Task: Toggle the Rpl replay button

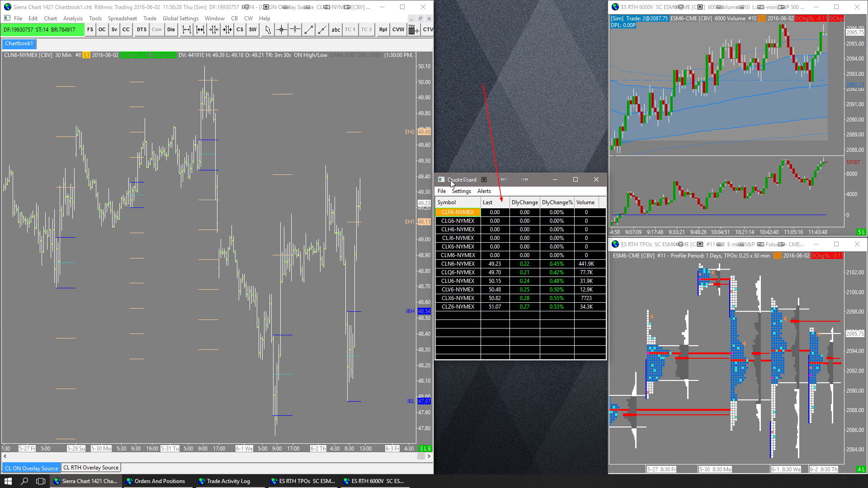Action: click(383, 30)
